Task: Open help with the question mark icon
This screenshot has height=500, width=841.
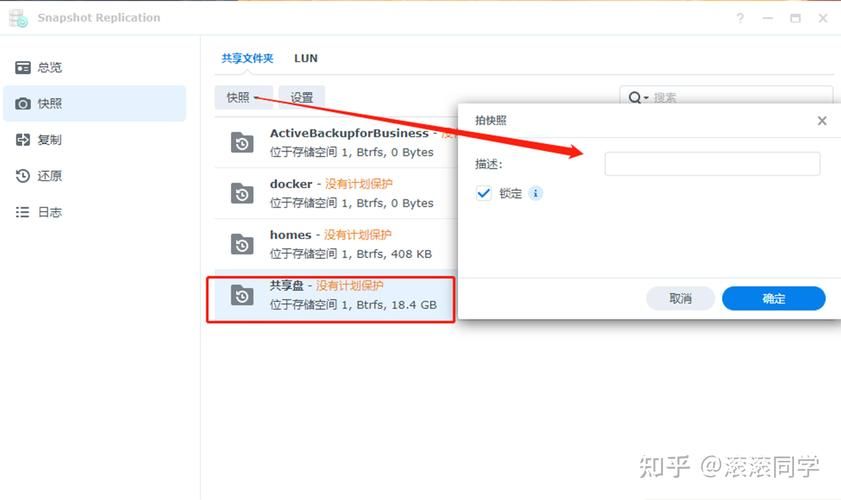Action: tap(740, 18)
